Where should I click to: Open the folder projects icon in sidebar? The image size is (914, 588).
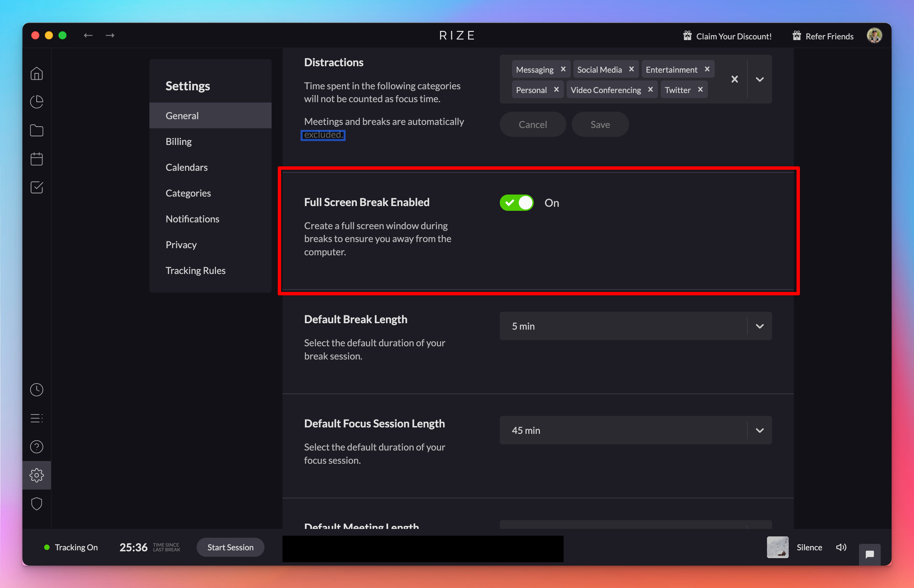(x=37, y=130)
